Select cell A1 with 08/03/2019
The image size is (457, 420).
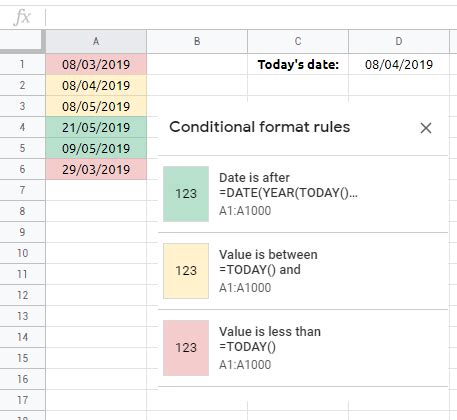tap(96, 64)
